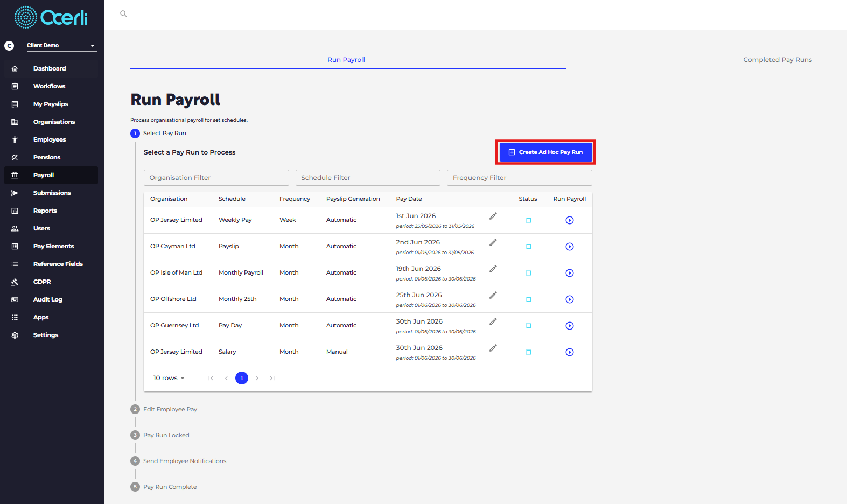Edit pay date for OP Jersey Limited Weekly Pay
This screenshot has width=847, height=504.
493,216
